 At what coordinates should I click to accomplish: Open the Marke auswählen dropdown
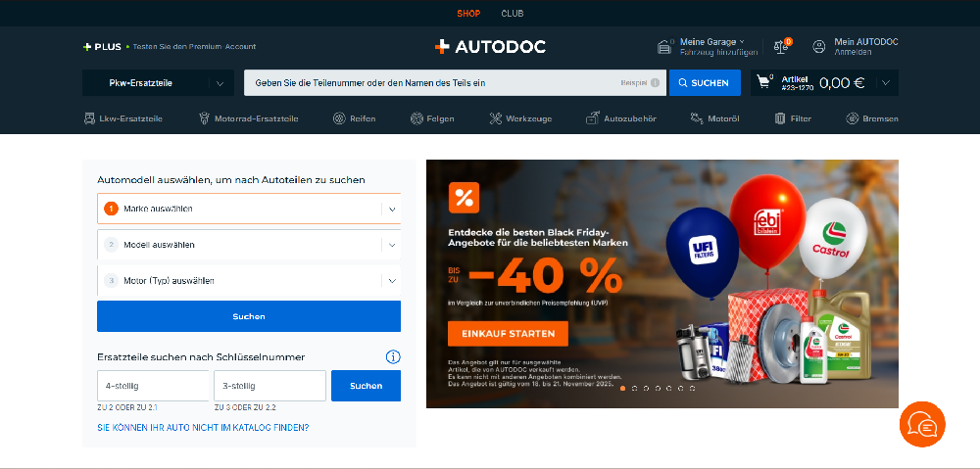(249, 209)
